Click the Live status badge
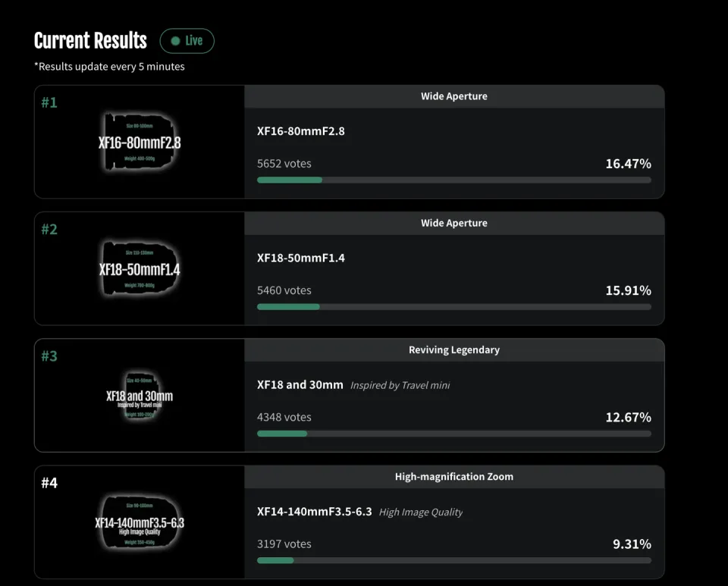This screenshot has width=728, height=586. (187, 41)
